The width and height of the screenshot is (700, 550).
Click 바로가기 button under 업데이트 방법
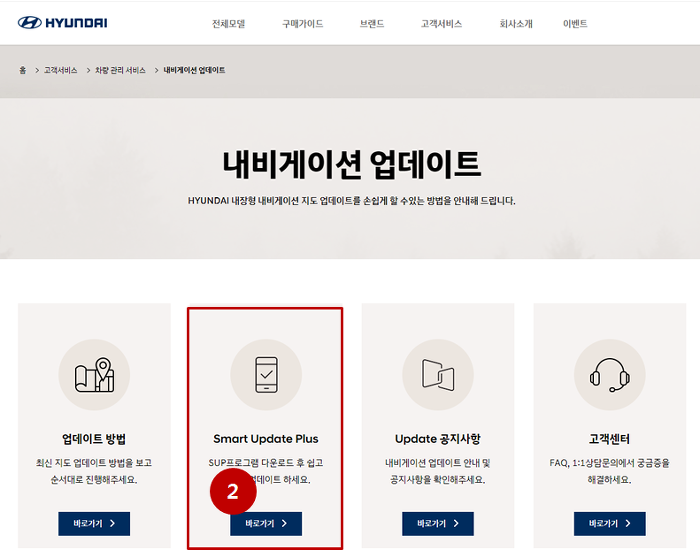(x=94, y=524)
